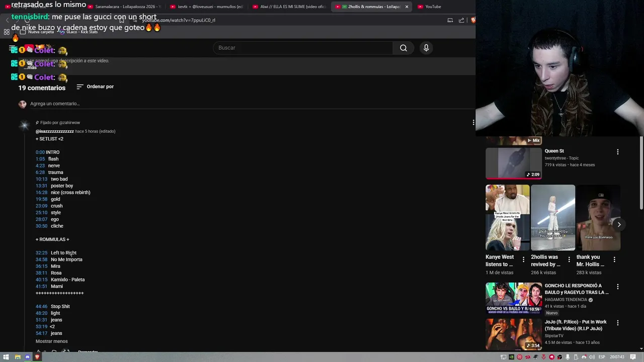
Task: Jump to timestamp 13:31 poster boy
Action: coord(41,186)
